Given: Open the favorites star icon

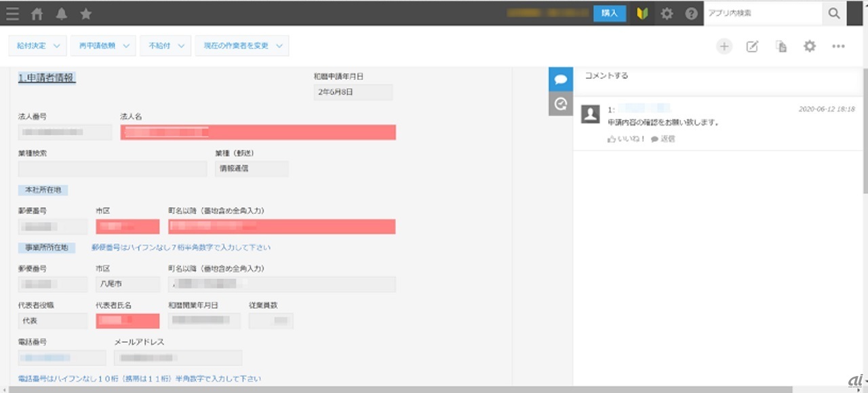Looking at the screenshot, I should click(x=86, y=14).
